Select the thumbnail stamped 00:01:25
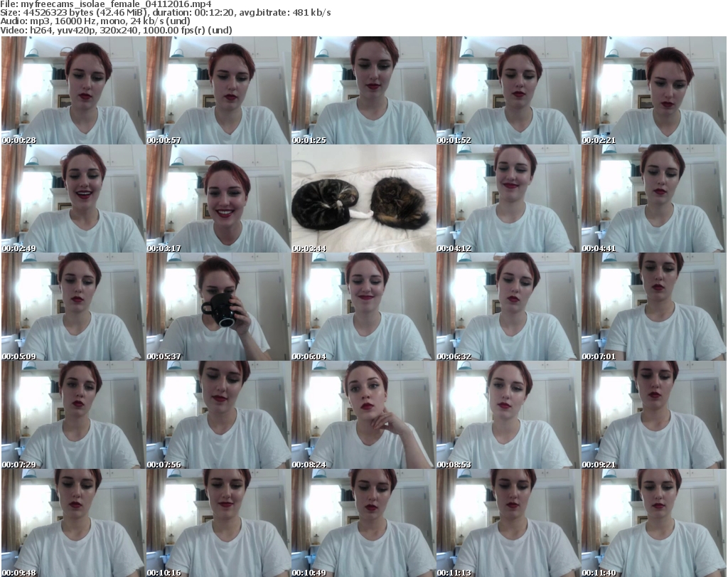 click(363, 90)
